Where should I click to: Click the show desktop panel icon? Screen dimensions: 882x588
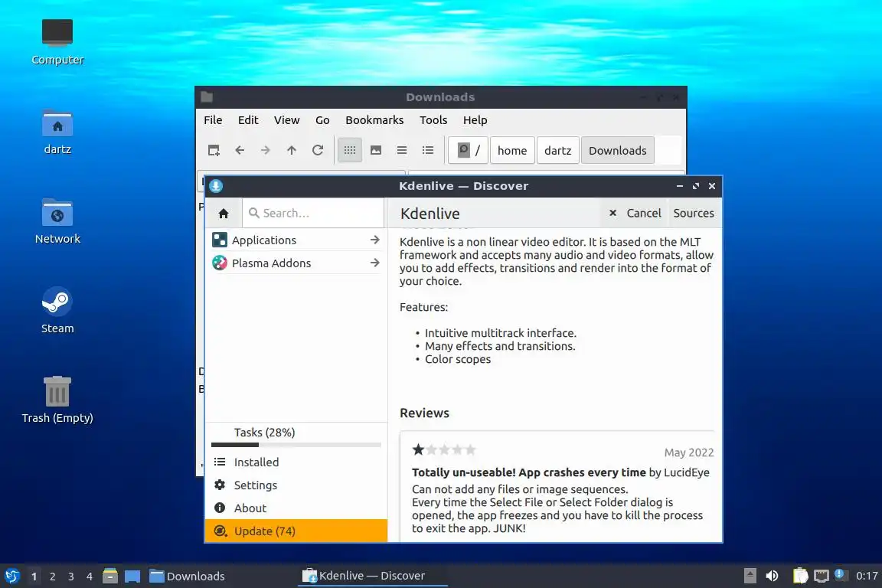[132, 577]
